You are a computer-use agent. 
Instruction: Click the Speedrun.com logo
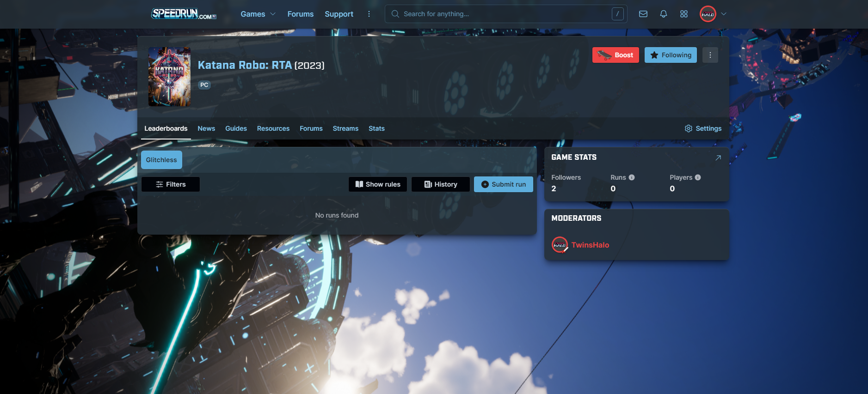point(184,14)
